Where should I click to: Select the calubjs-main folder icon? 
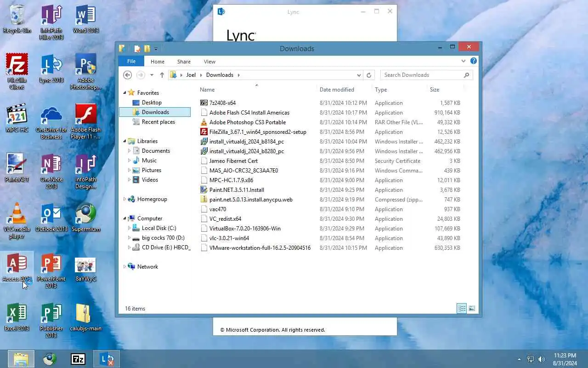point(85,317)
